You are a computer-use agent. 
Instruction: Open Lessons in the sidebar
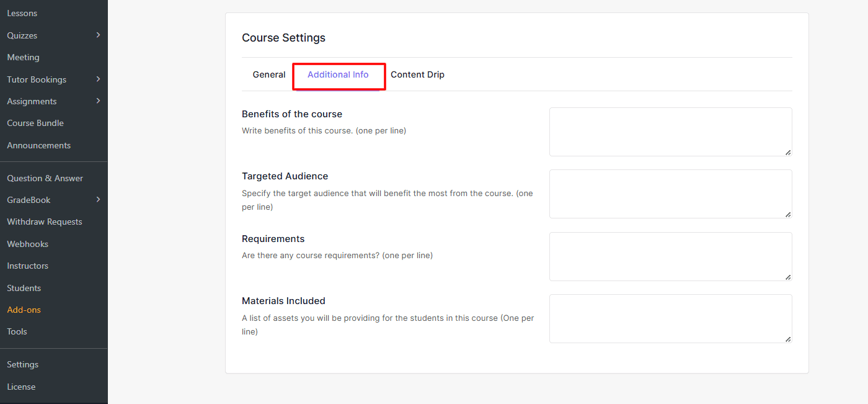[x=22, y=14]
